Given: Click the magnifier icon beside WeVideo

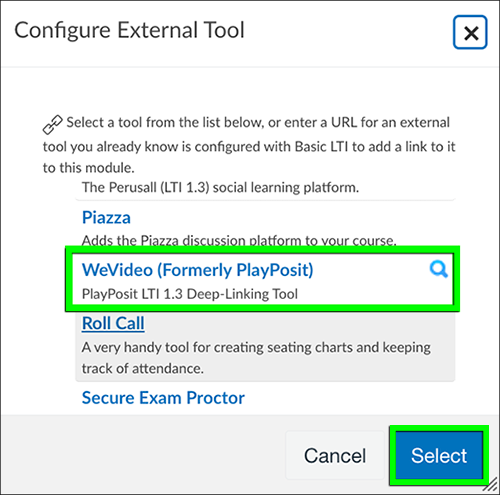Looking at the screenshot, I should pos(439,269).
